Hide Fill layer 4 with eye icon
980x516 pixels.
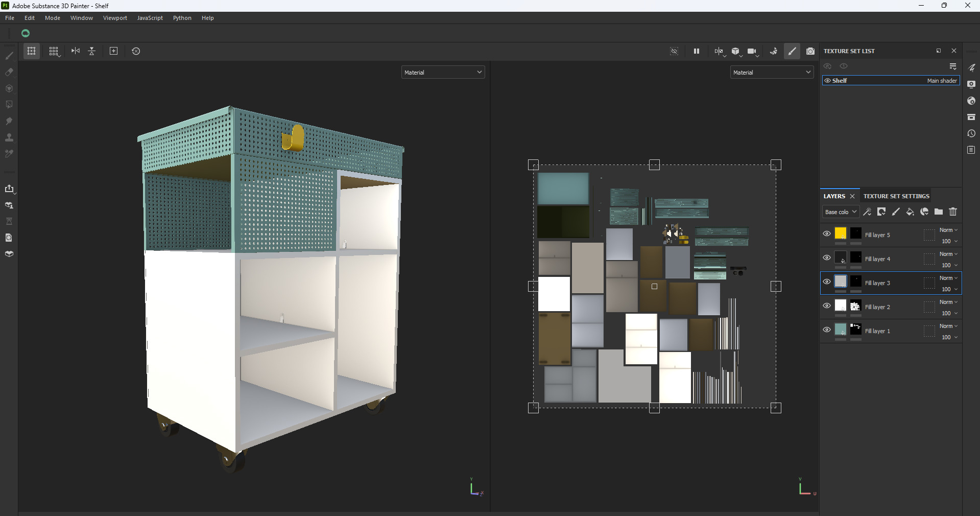click(827, 257)
